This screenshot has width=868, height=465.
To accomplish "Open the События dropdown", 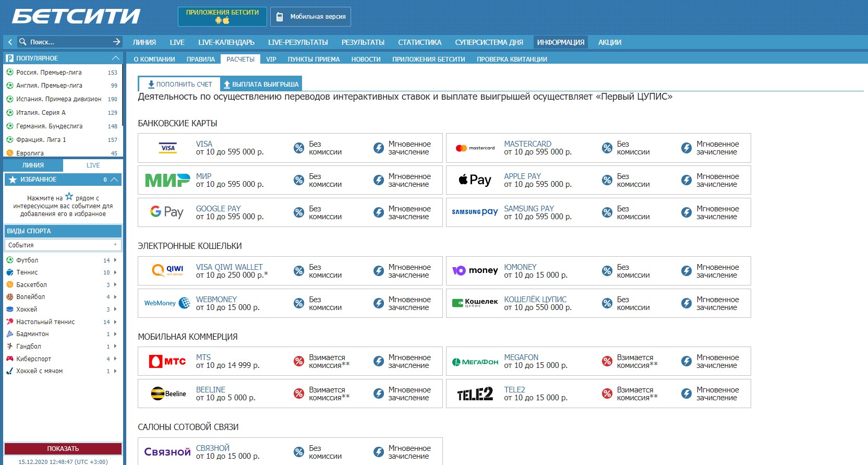I will 63,245.
